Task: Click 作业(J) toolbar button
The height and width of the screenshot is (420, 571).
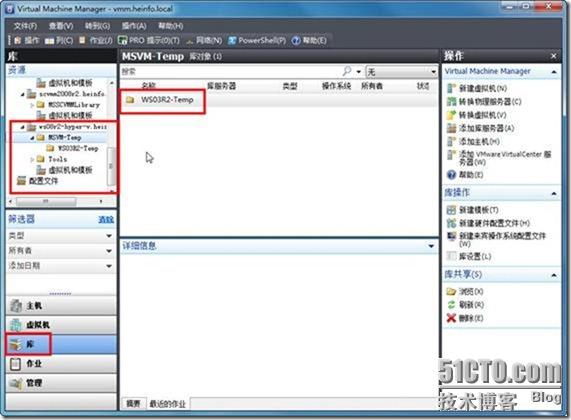Action: [96, 40]
